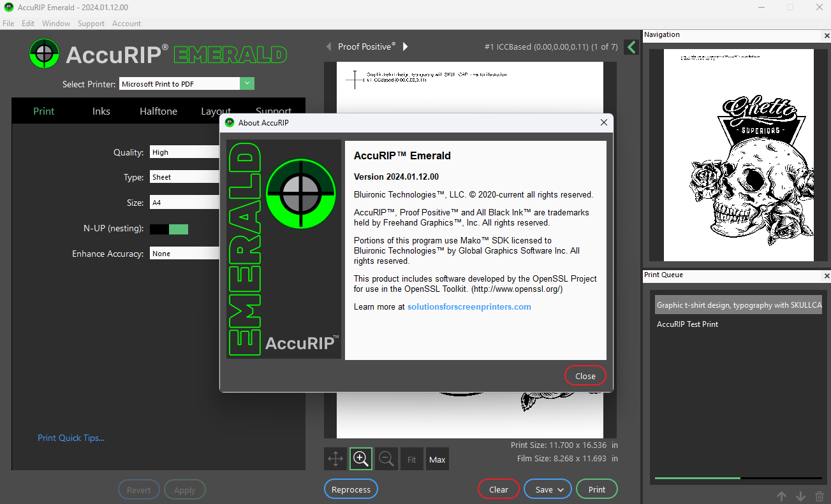Viewport: 831px width, 504px height.
Task: Click the green Print button
Action: pyautogui.click(x=597, y=489)
